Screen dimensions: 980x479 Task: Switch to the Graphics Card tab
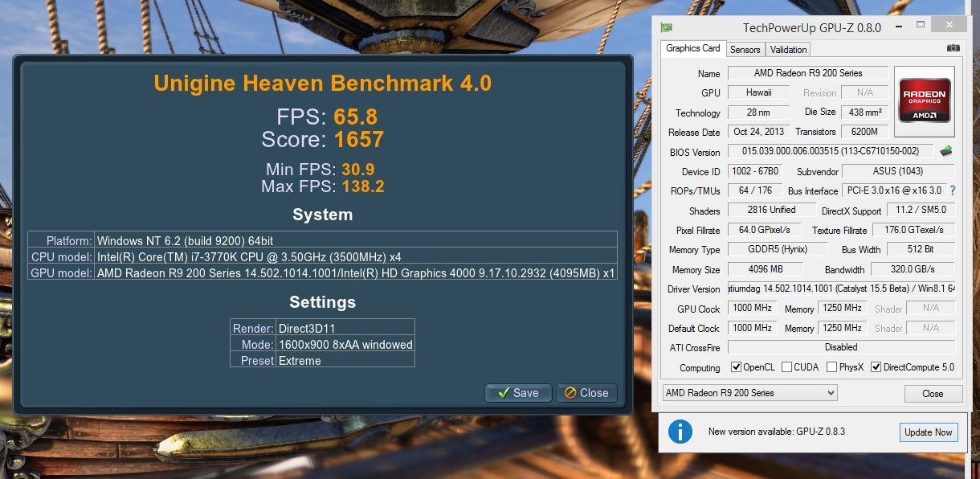(693, 48)
